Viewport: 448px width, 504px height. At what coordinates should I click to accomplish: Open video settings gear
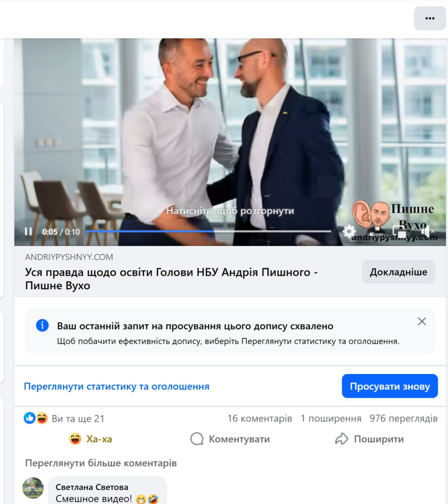(349, 231)
